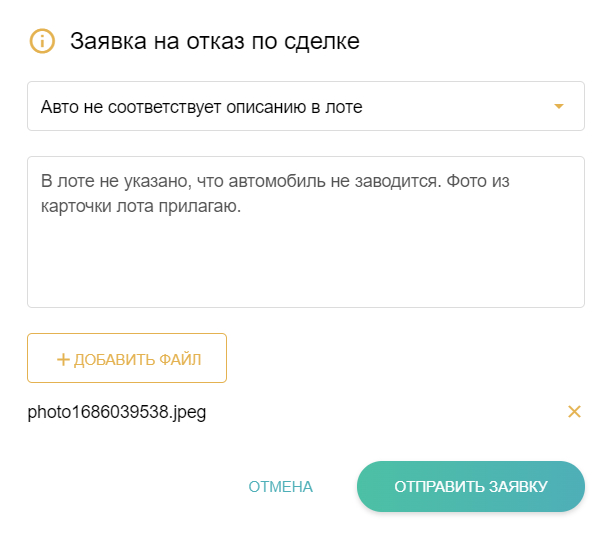Viewport: 612px width, 547px height.
Task: Click the word 'автомобиль' in the comment
Action: tap(283, 183)
